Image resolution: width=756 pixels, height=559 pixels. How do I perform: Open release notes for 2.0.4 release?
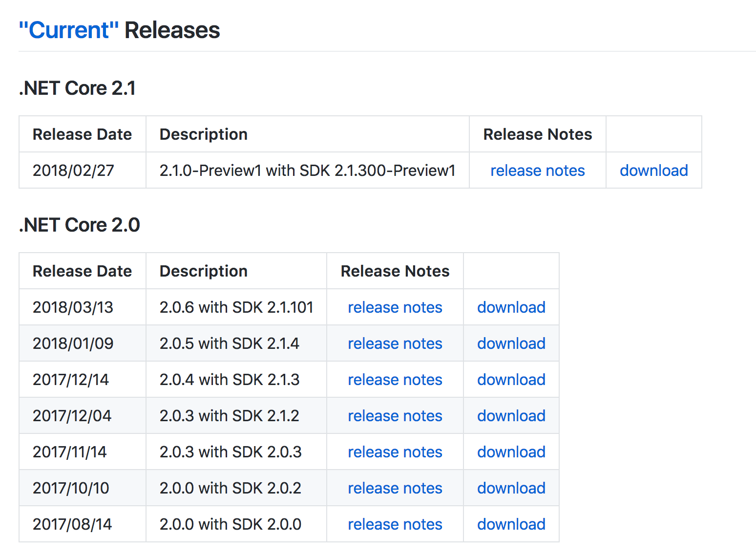pyautogui.click(x=395, y=380)
